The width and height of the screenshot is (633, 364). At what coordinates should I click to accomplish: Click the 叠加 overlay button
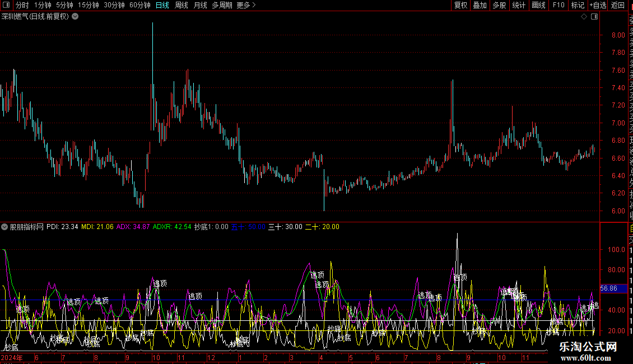[480, 5]
